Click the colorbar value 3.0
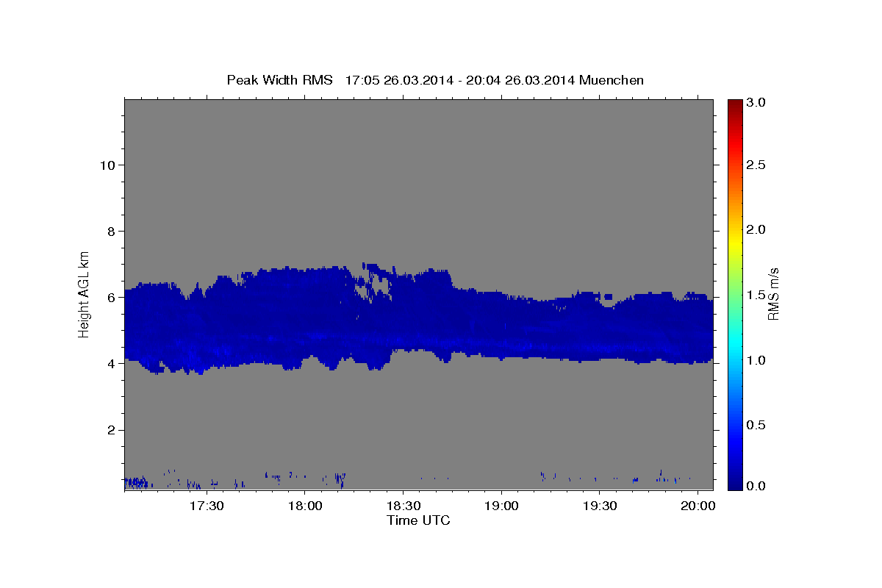882x588 pixels. tap(757, 103)
